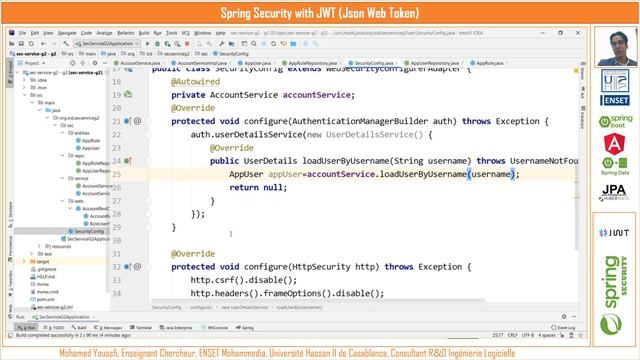Click the SecService2Application tab in Run panel
The image size is (640, 360).
pyautogui.click(x=64, y=317)
